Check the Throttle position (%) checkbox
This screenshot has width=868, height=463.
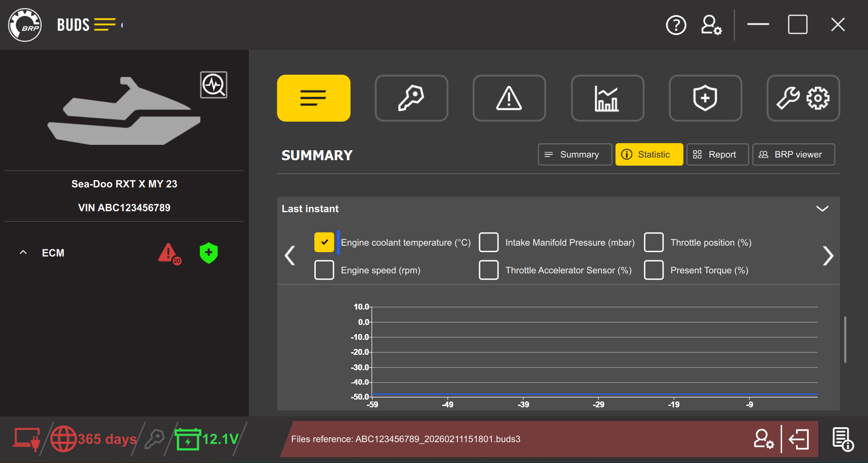(x=654, y=242)
